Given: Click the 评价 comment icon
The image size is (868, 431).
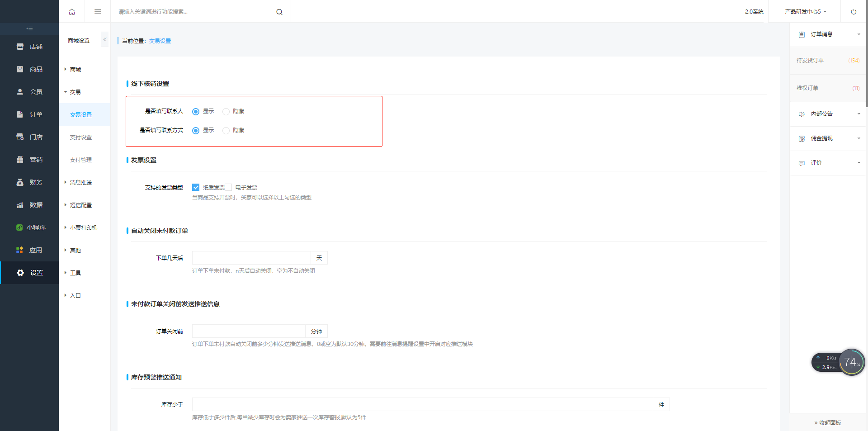Looking at the screenshot, I should tap(802, 163).
